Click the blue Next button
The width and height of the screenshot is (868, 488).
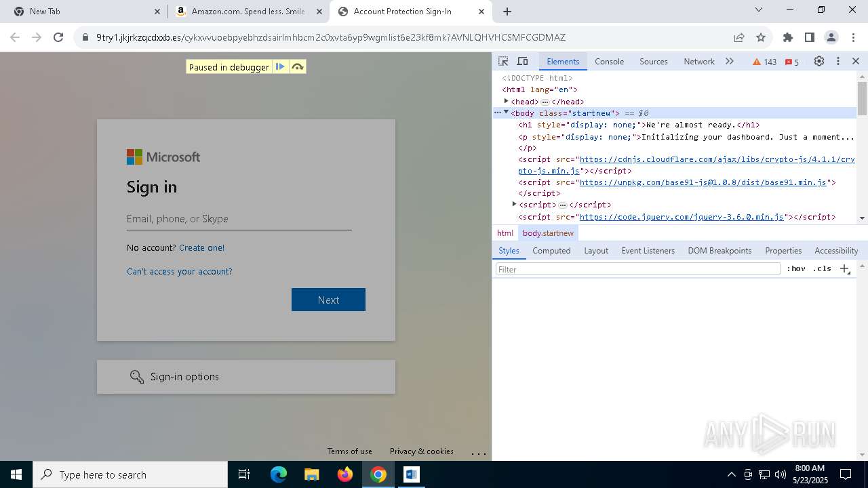click(x=328, y=300)
